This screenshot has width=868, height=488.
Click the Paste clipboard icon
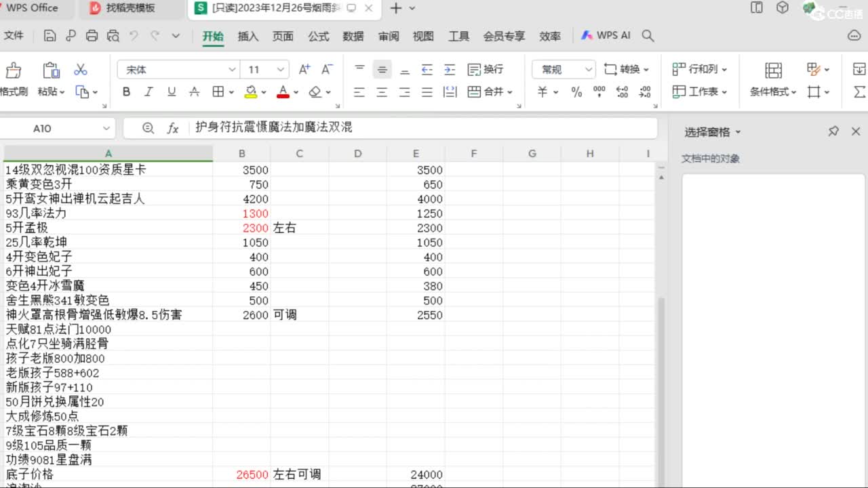click(51, 70)
